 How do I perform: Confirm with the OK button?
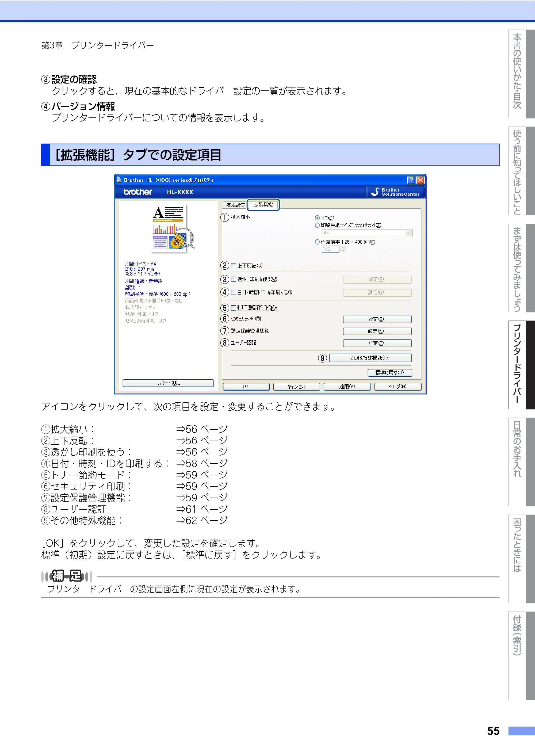point(246,387)
